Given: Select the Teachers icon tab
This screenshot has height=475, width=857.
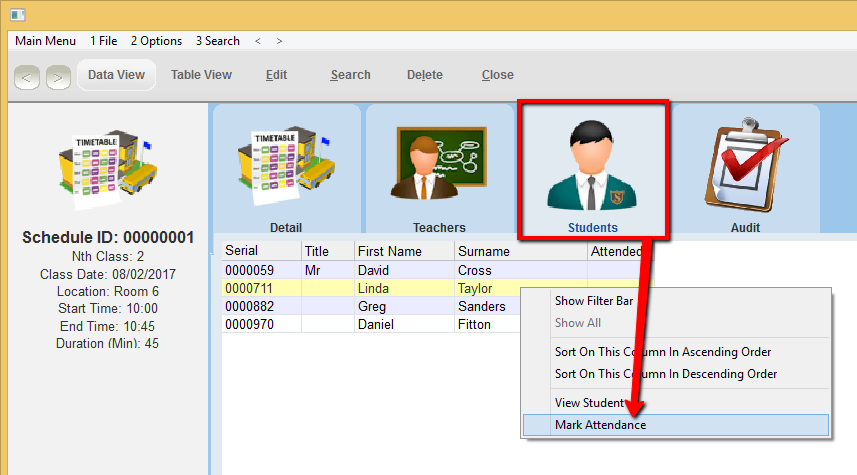Looking at the screenshot, I should coord(439,168).
